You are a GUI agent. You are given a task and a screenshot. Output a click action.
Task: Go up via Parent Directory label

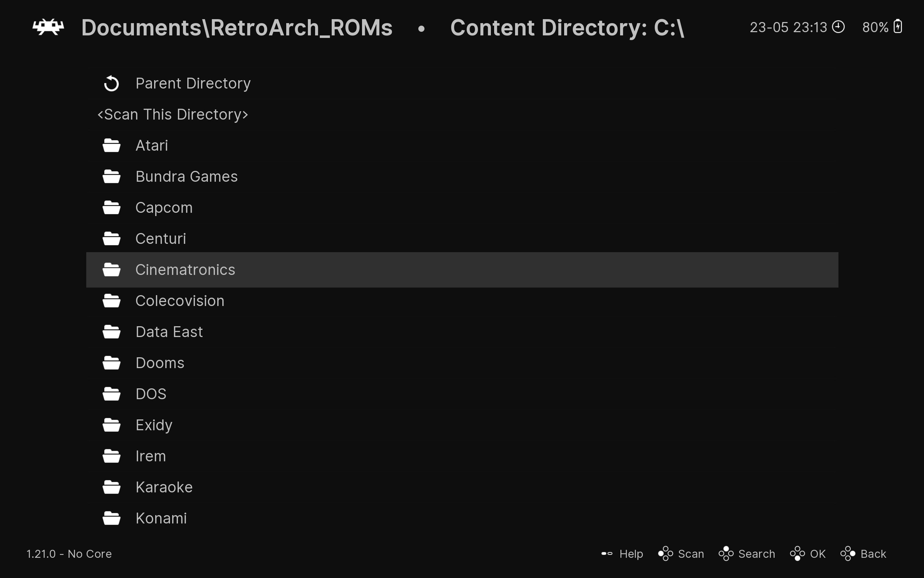click(193, 83)
